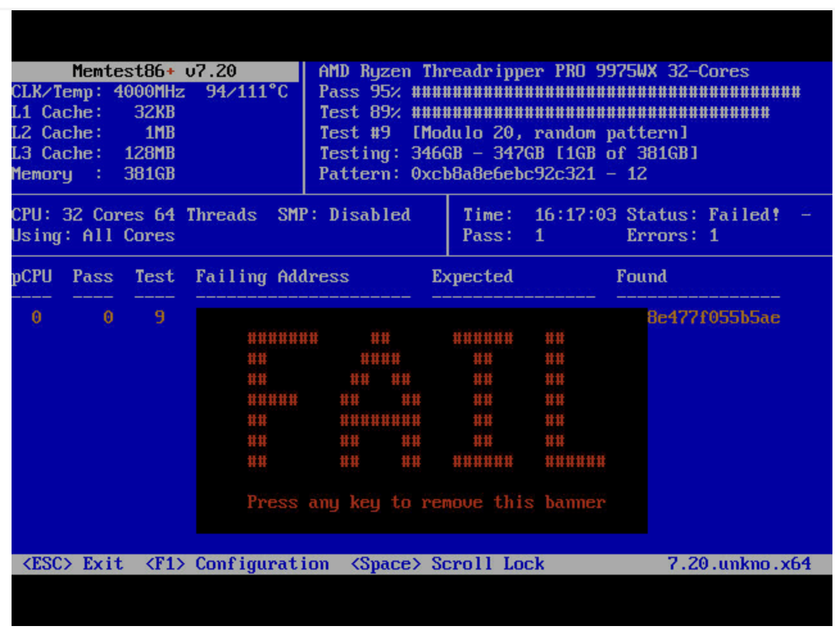This screenshot has width=835, height=644.
Task: Select the Found column header
Action: point(641,276)
